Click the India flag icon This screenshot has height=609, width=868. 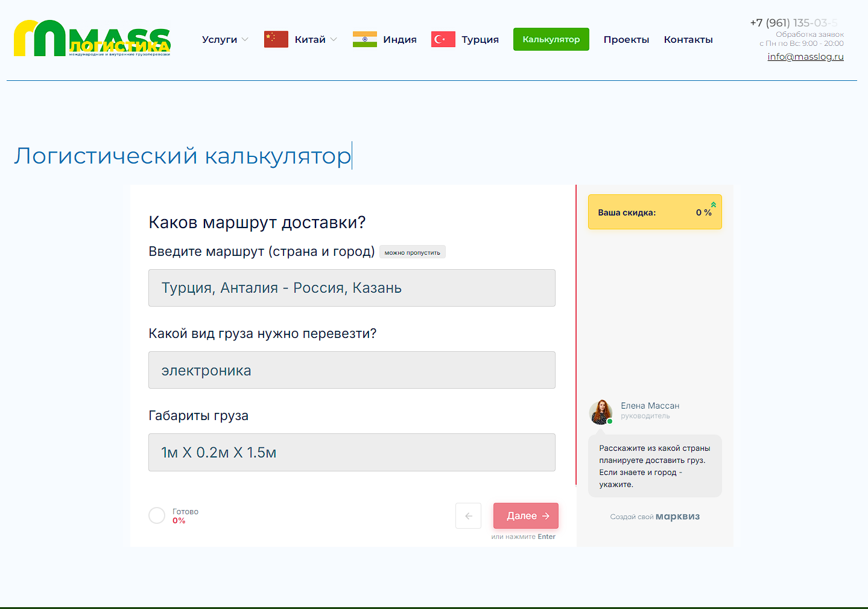tap(365, 39)
